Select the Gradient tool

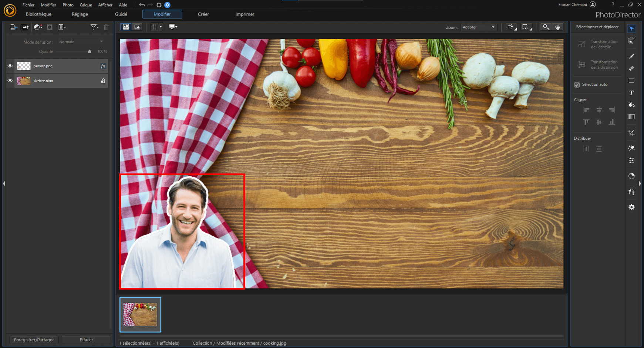point(631,117)
